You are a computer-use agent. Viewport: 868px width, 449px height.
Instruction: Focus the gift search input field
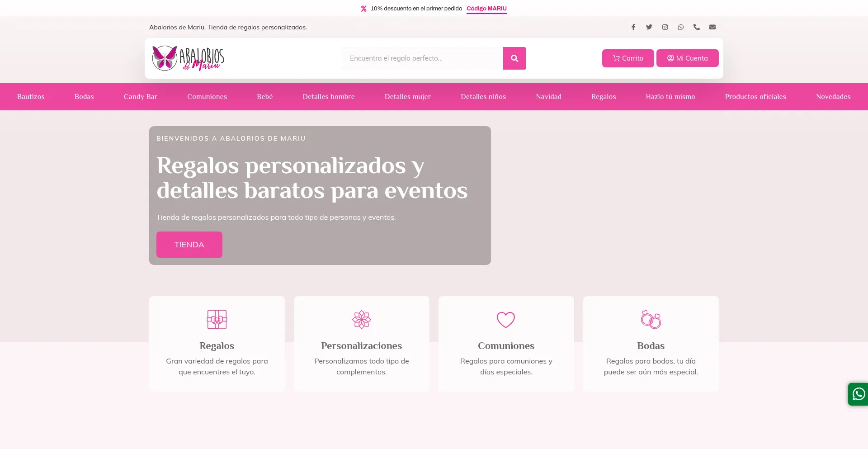(x=422, y=58)
